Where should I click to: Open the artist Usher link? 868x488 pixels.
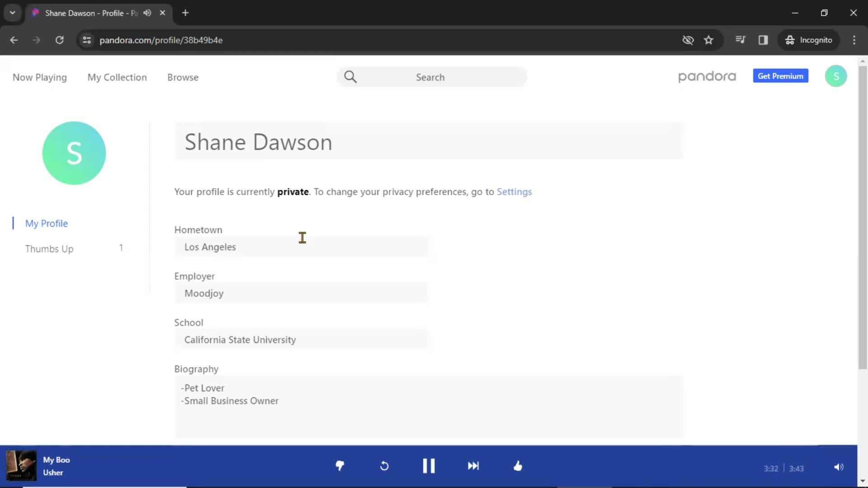pyautogui.click(x=53, y=473)
